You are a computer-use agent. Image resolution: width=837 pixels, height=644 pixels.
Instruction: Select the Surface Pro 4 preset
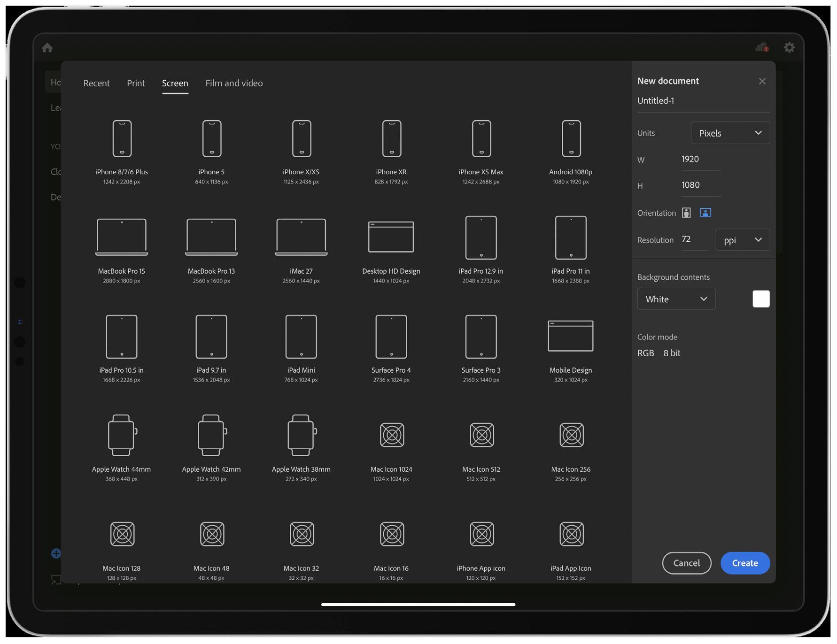point(391,349)
